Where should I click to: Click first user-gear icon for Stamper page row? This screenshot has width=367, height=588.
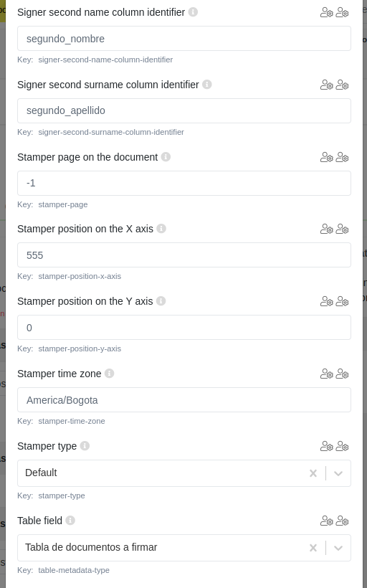pyautogui.click(x=327, y=157)
